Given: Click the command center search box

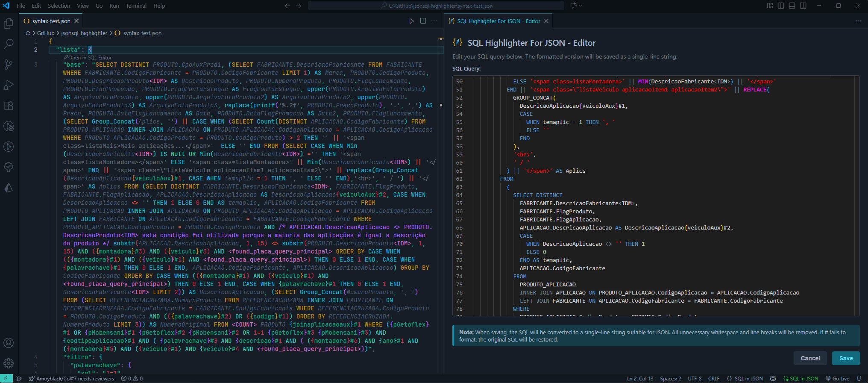Looking at the screenshot, I should click(436, 6).
